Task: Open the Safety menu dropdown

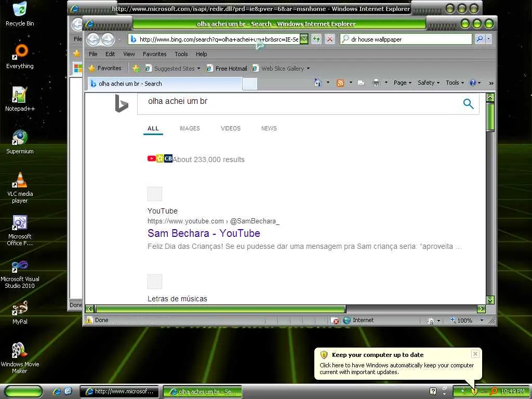Action: click(429, 83)
